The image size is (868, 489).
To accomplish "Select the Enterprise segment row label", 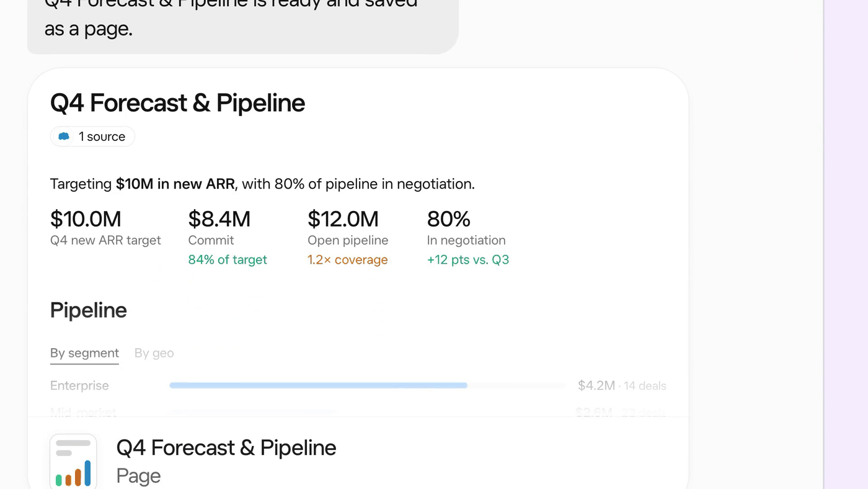I will coord(79,385).
